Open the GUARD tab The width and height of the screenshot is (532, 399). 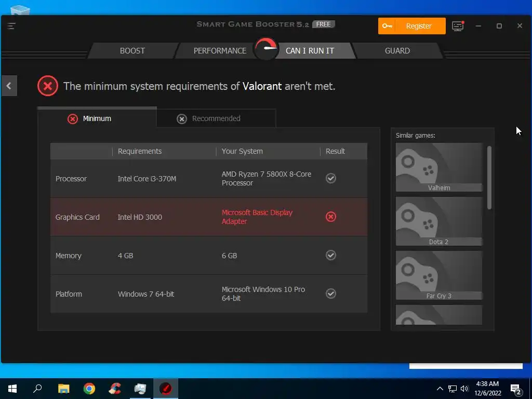(x=397, y=50)
